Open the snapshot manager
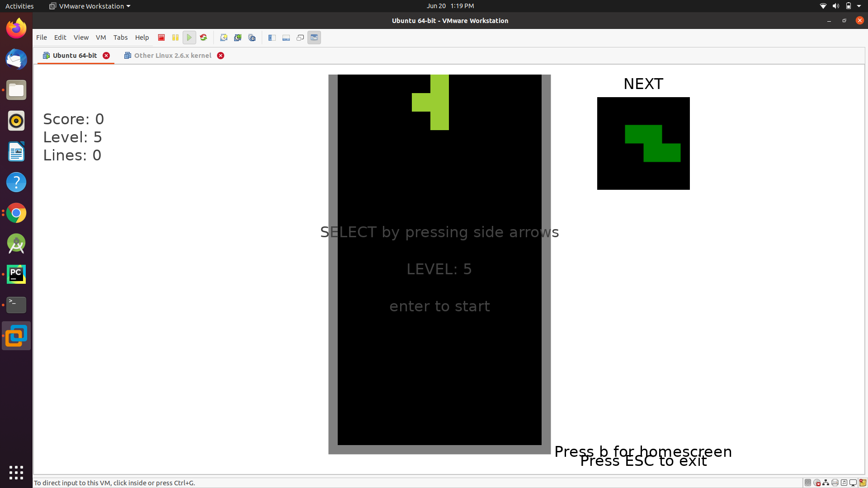The image size is (868, 488). (252, 38)
